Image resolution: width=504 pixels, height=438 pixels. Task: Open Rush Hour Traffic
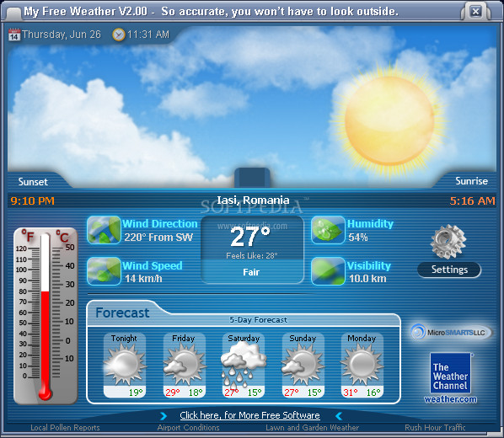click(x=435, y=428)
